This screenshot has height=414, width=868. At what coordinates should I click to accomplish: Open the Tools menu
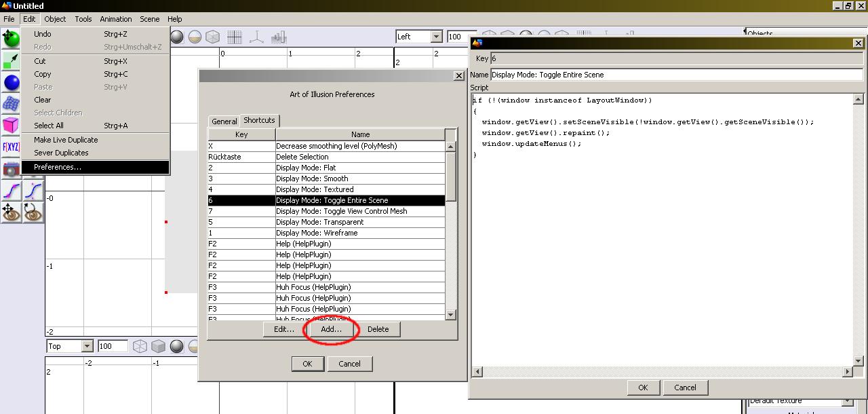click(x=83, y=19)
